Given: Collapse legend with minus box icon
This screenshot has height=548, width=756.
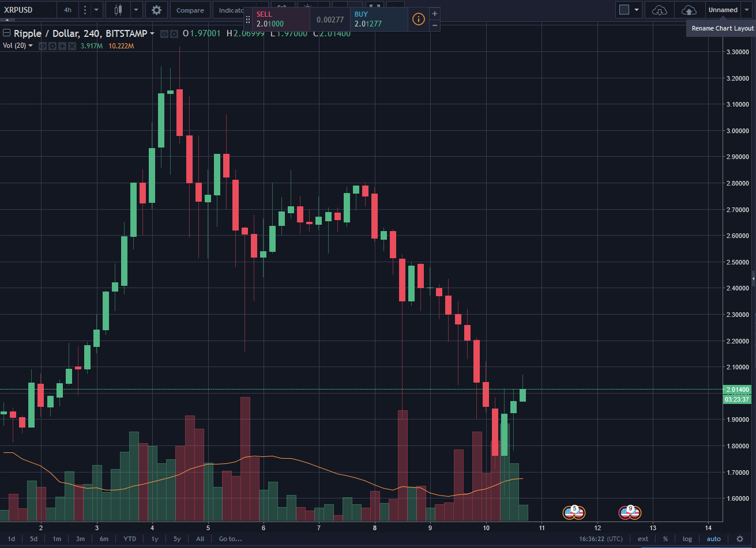Looking at the screenshot, I should (x=7, y=33).
